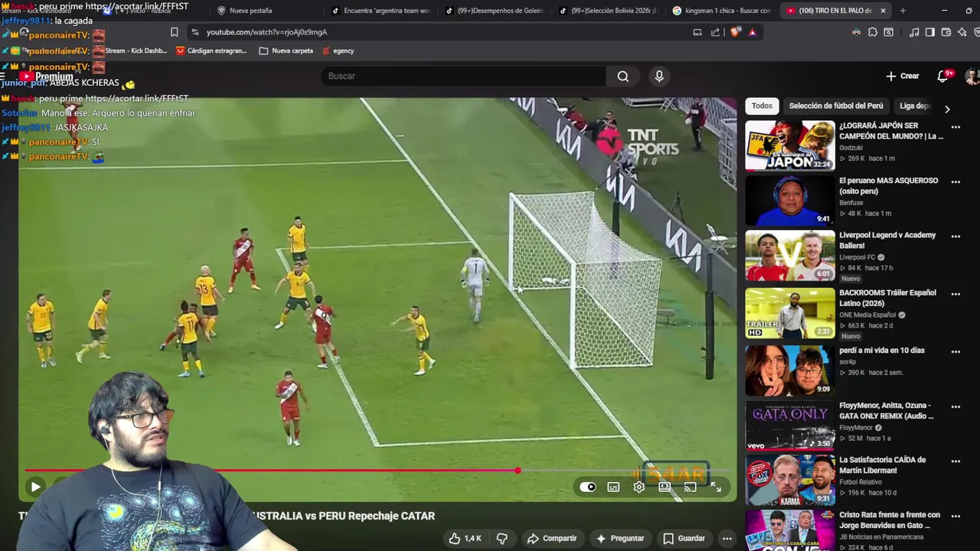Open perdí a mi vida en 10 días video
Viewport: 980px width, 551px height.
882,350
